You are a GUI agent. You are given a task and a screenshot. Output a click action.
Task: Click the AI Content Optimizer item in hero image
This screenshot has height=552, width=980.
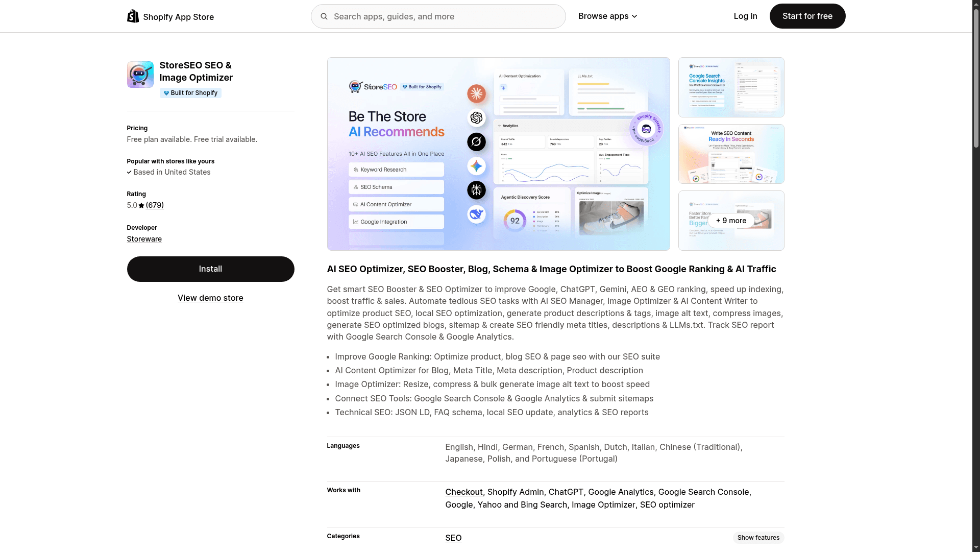point(396,204)
